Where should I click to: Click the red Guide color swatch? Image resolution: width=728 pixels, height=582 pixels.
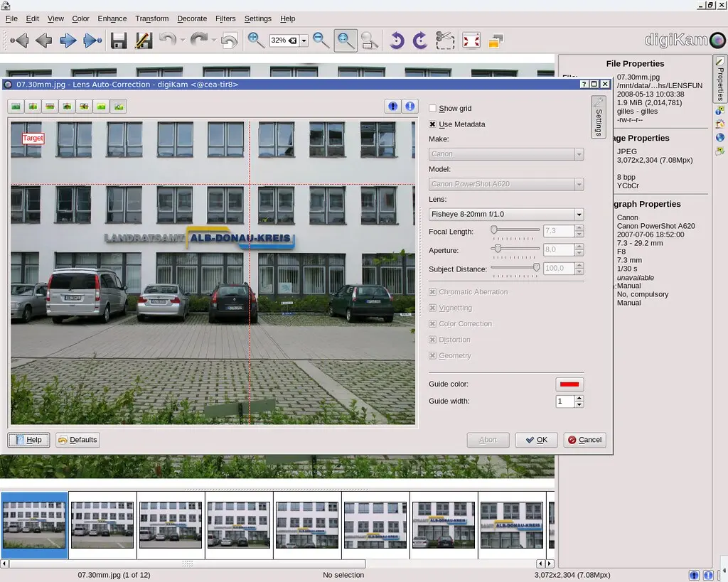click(x=569, y=384)
